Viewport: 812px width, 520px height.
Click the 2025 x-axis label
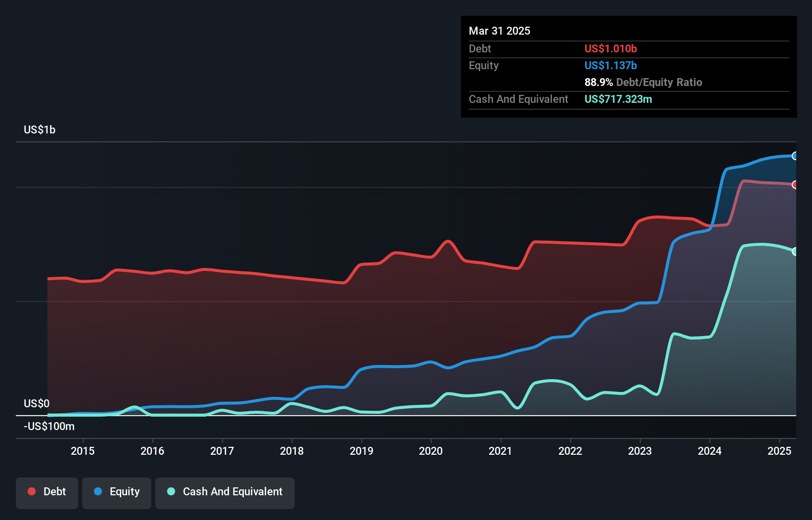click(x=779, y=451)
